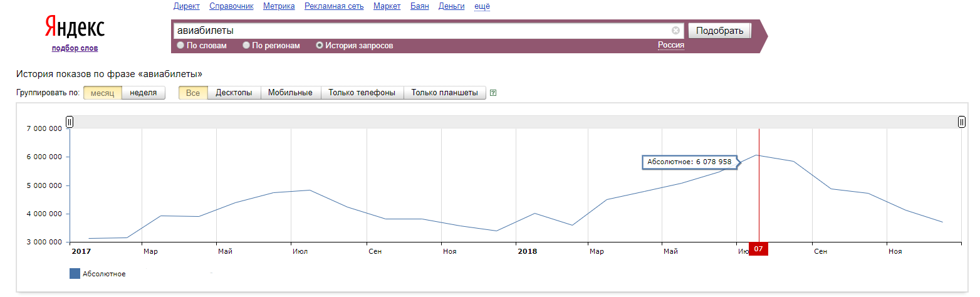Switch to the 'Десктопы' device filter

coord(234,93)
